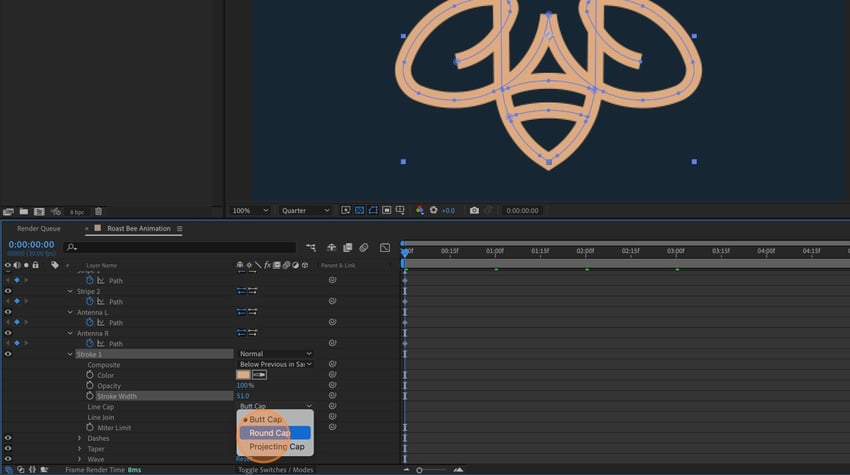
Task: Open the Composition Mini-Flowchart icon
Action: pyautogui.click(x=311, y=247)
